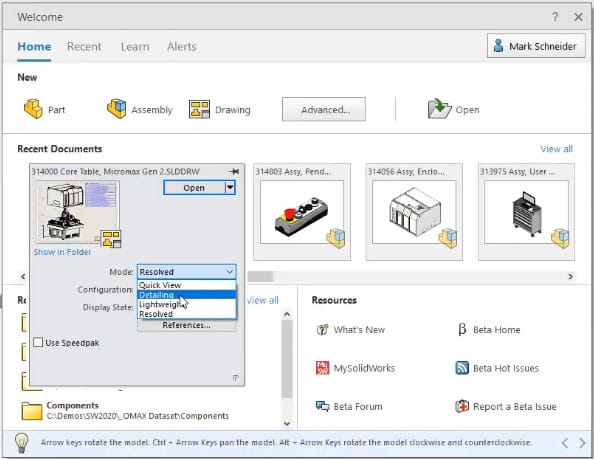This screenshot has height=459, width=594.
Task: Click the folders list vertical scrollbar thumb
Action: coord(287,359)
